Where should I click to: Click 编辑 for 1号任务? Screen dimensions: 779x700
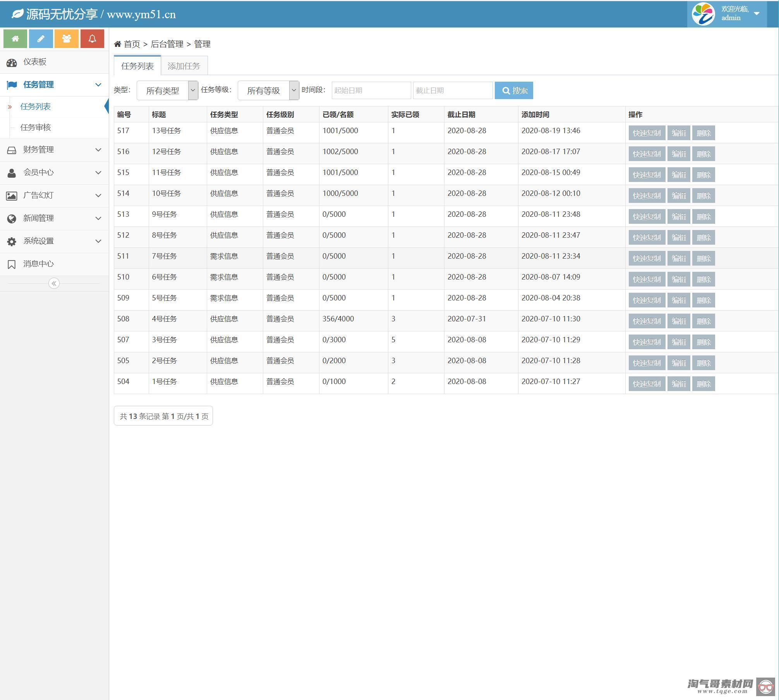click(x=678, y=384)
